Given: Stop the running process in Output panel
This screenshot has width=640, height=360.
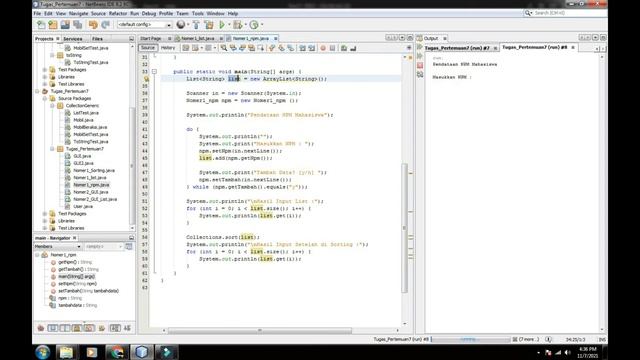Looking at the screenshot, I should (420, 65).
